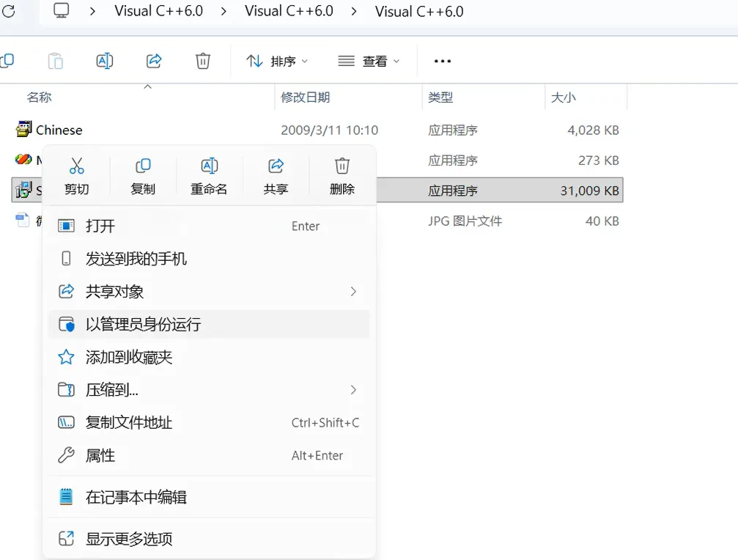Image resolution: width=738 pixels, height=560 pixels.
Task: Click the 40 KB size cell
Action: tap(602, 221)
